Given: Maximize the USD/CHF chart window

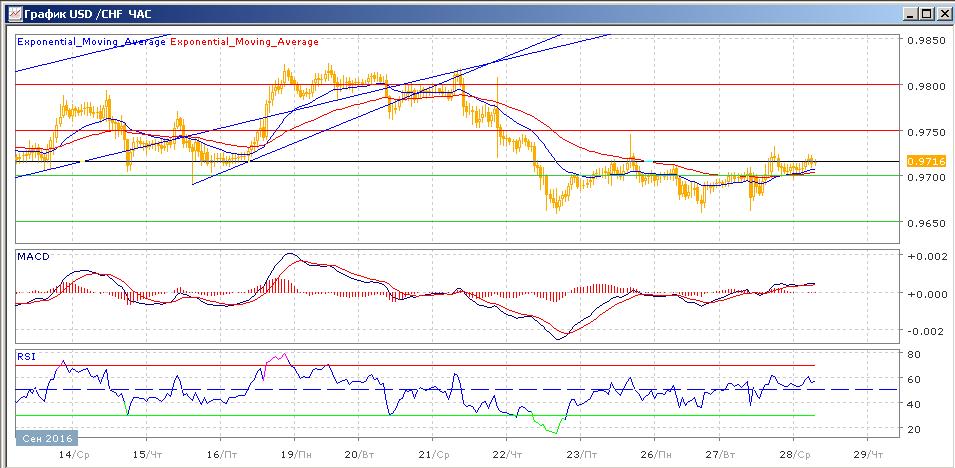Looking at the screenshot, I should (x=925, y=13).
